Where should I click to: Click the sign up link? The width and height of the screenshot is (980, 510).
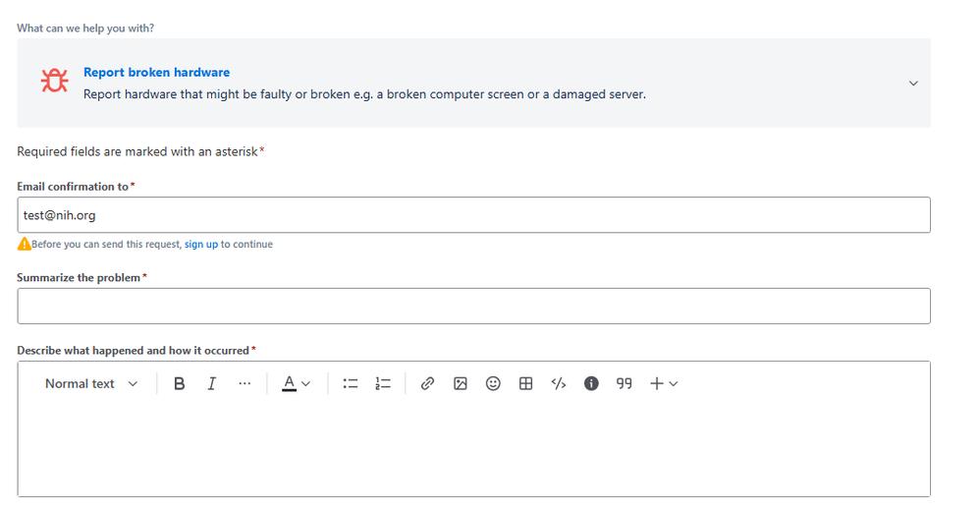(x=201, y=244)
